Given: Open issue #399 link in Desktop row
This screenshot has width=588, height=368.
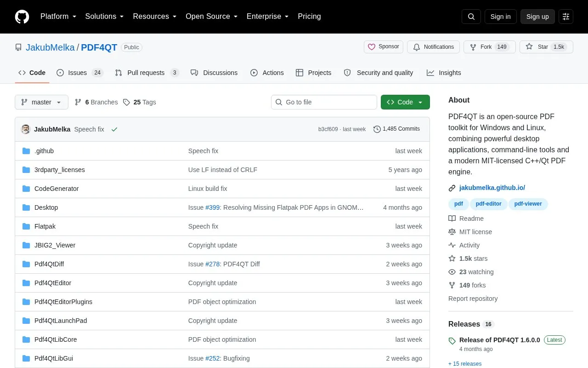Looking at the screenshot, I should coord(213,207).
